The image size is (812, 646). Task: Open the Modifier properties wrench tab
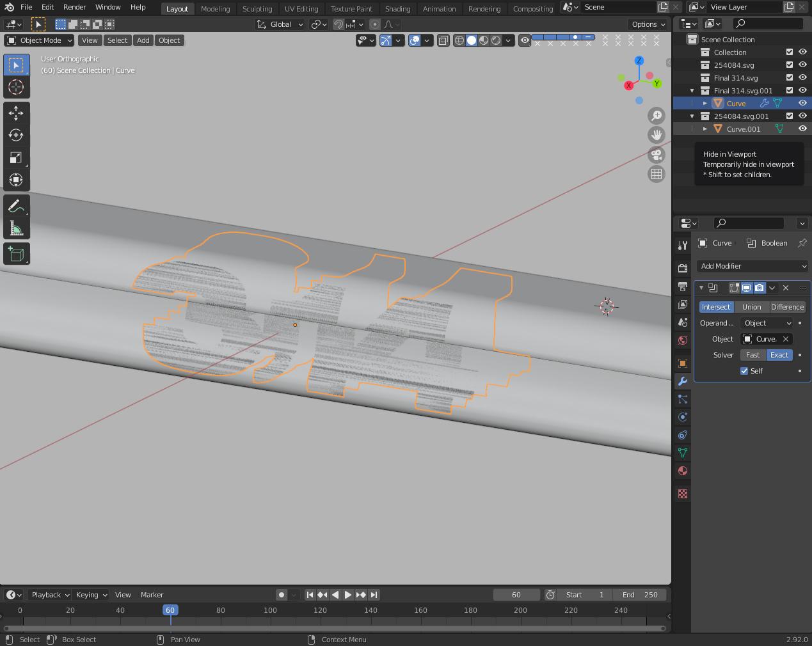(x=683, y=381)
